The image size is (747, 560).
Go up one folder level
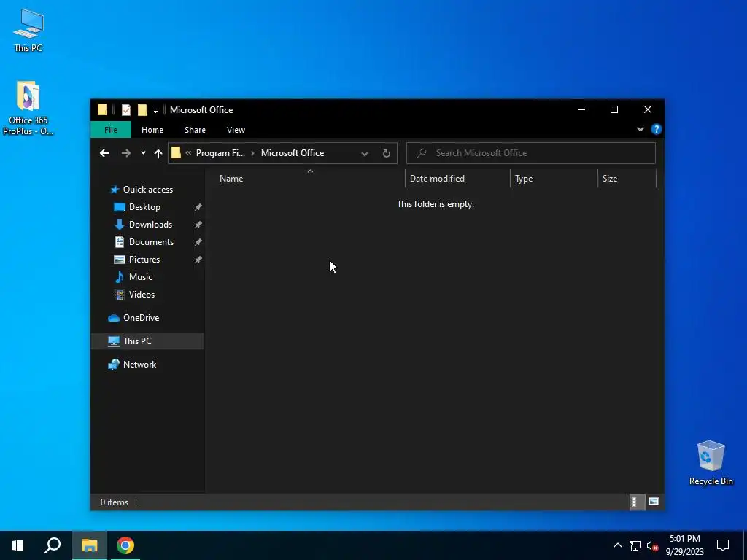[158, 153]
